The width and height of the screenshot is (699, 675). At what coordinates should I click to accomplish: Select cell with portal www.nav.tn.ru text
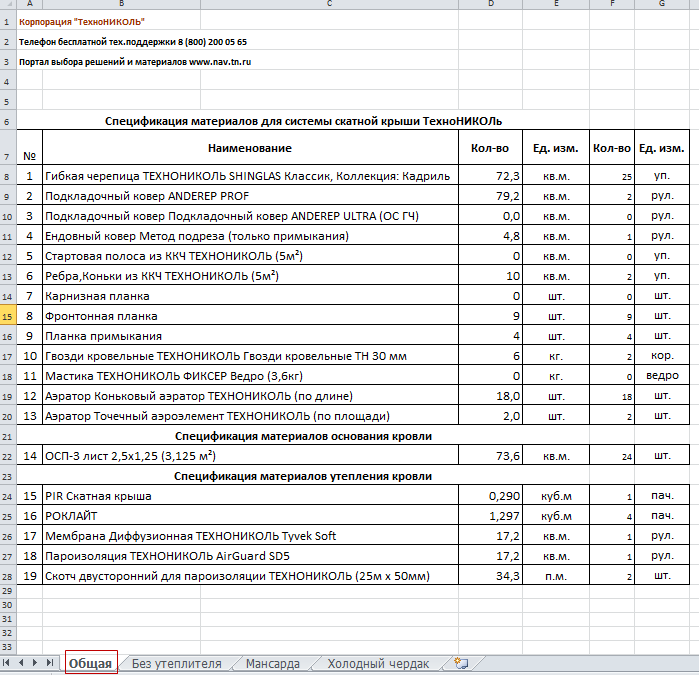pos(135,62)
